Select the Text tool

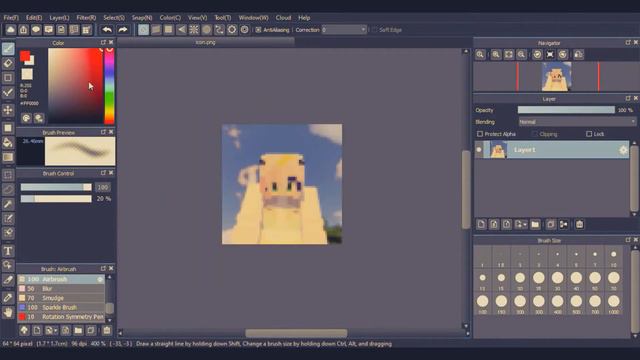point(8,251)
